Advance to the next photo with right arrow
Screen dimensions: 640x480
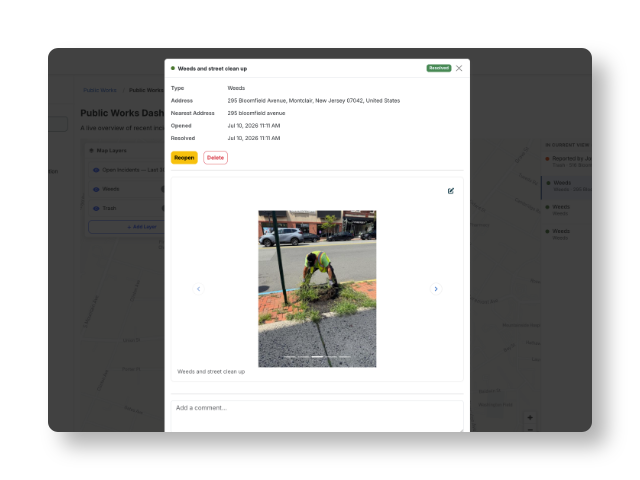pos(436,289)
